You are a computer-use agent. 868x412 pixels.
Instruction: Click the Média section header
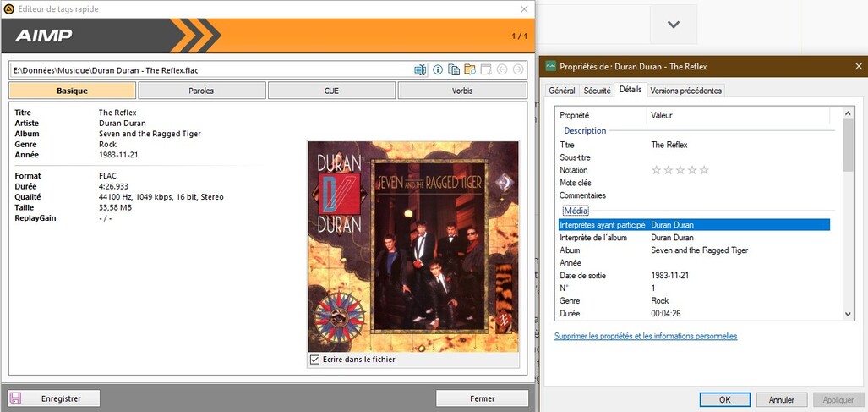576,211
